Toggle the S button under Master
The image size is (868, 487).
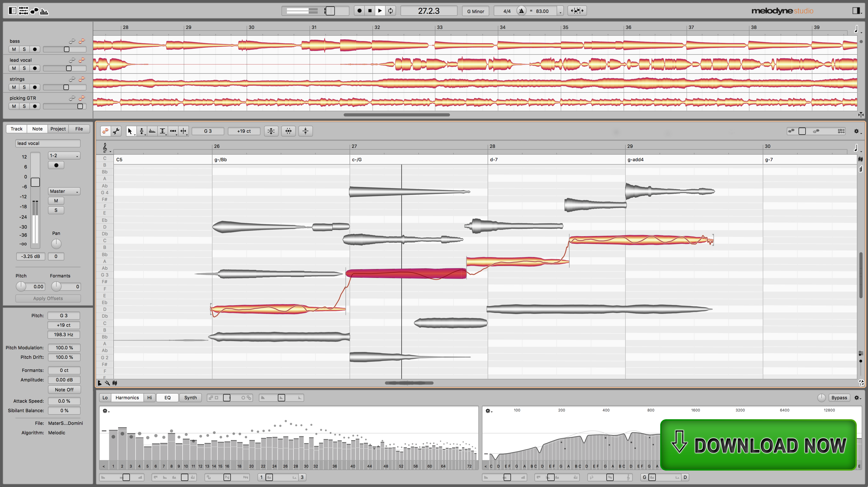tap(56, 210)
